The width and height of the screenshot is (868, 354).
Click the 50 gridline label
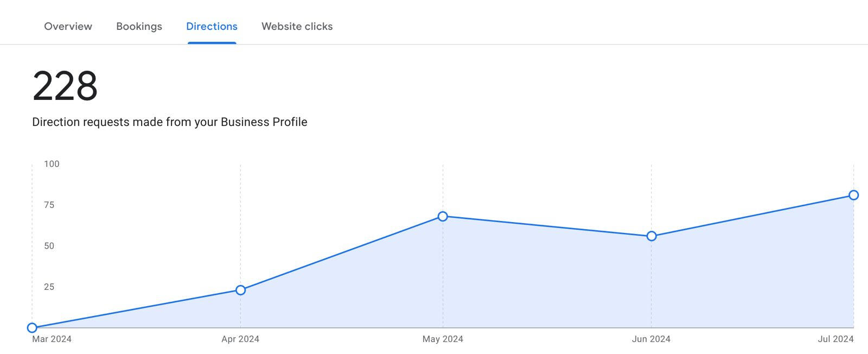coord(50,246)
